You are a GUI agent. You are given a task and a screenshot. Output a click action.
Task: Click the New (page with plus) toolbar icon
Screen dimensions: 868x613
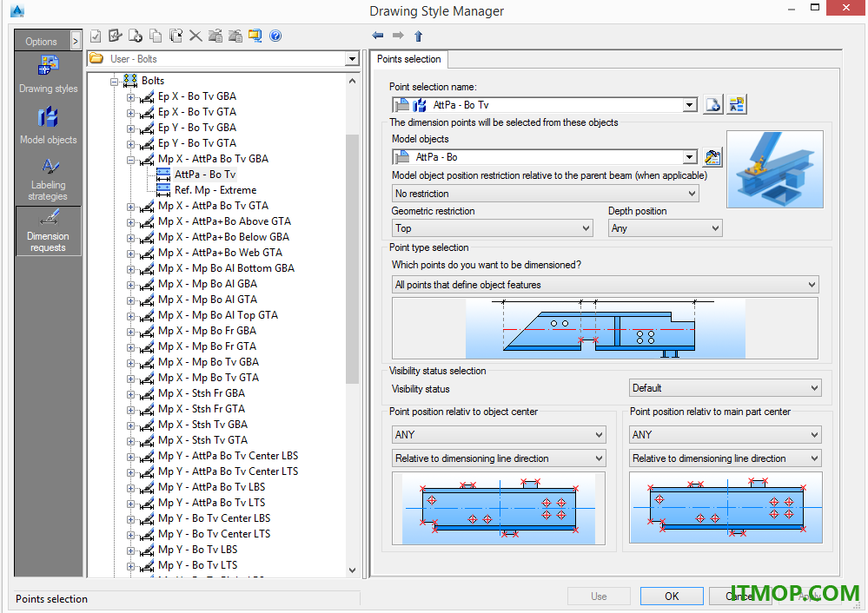tap(135, 36)
